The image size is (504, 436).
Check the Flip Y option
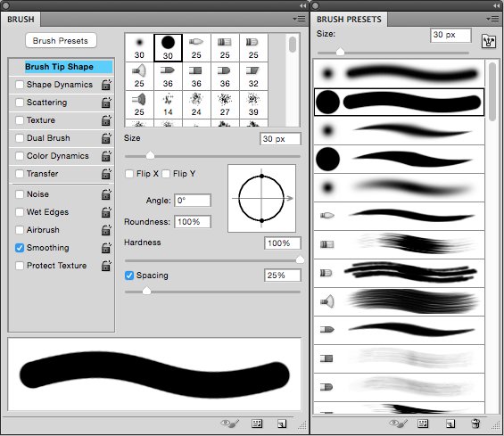pos(166,174)
